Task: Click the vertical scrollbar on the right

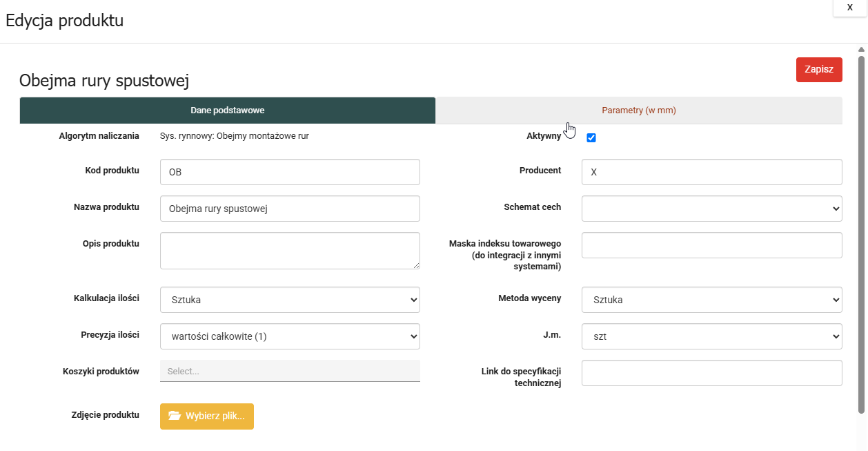Action: pyautogui.click(x=861, y=235)
